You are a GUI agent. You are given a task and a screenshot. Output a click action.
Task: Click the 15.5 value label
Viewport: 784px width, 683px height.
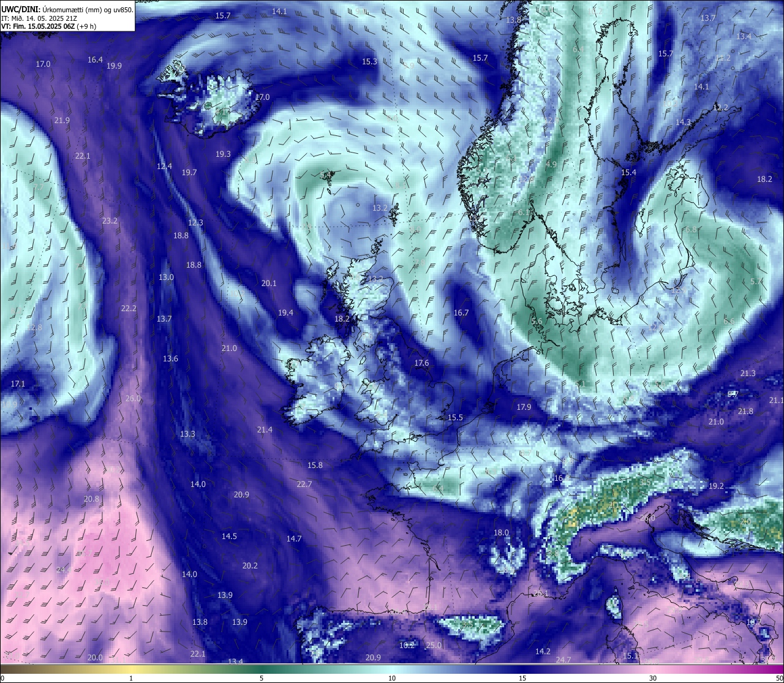tap(455, 417)
